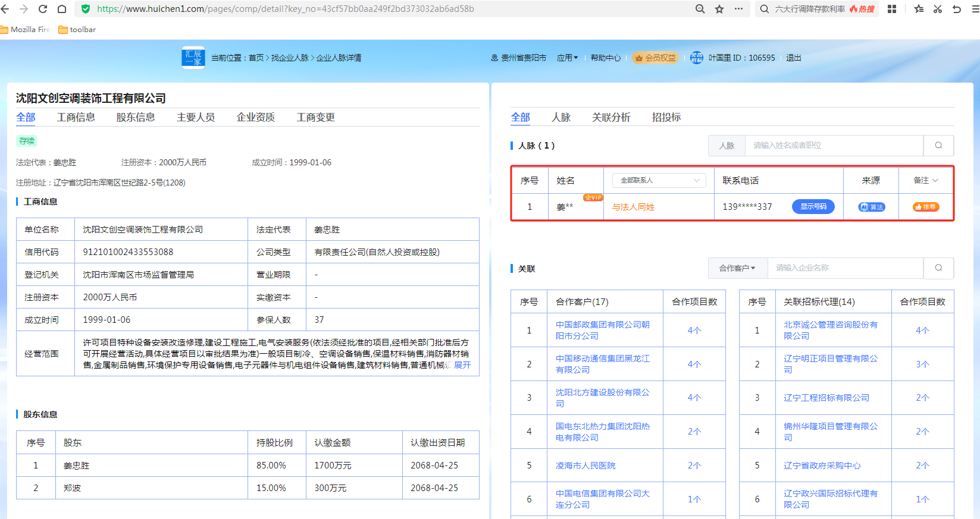Image resolution: width=980 pixels, height=519 pixels.
Task: Click credit code 912101002433553088
Action: coord(128,252)
